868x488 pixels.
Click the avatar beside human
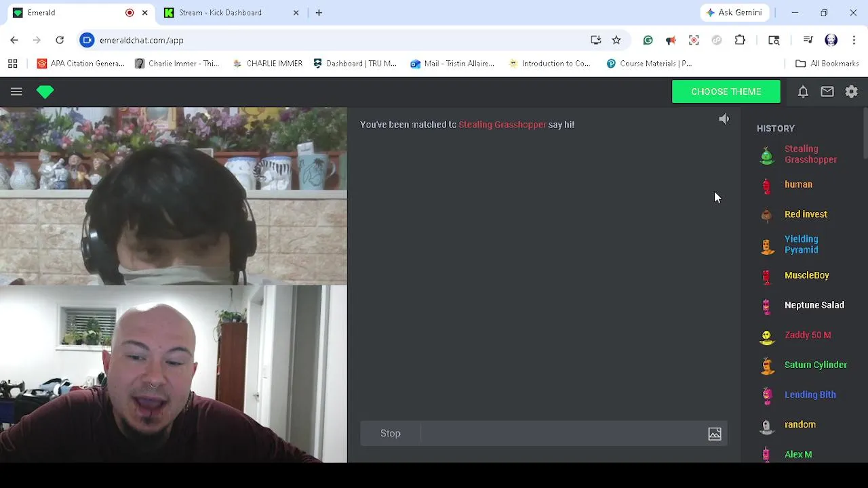pyautogui.click(x=767, y=186)
